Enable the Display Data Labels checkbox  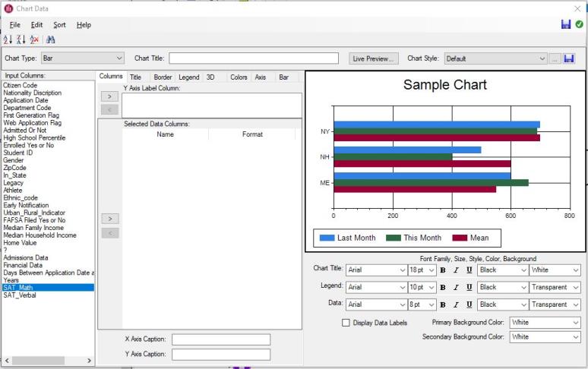pyautogui.click(x=346, y=323)
